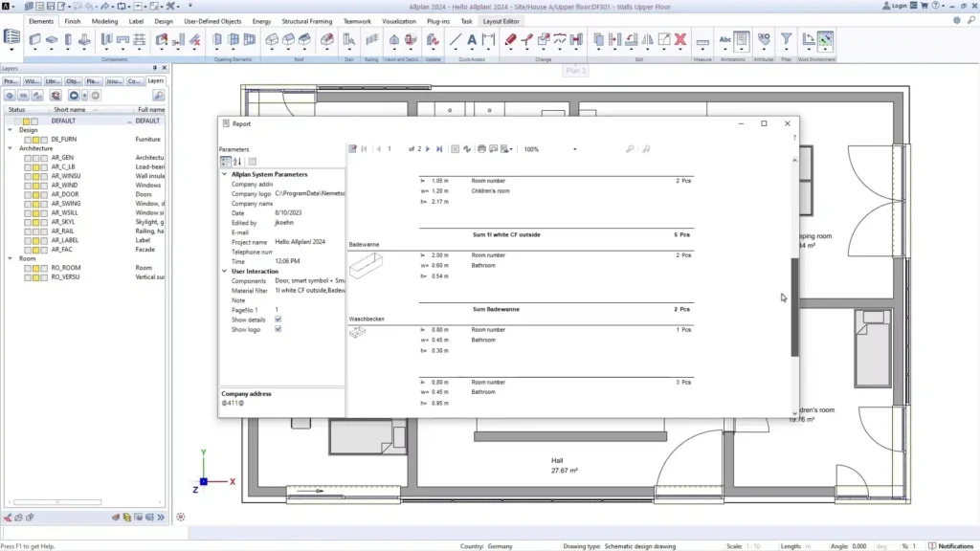
Task: Open the Abc annotation tool
Action: [x=724, y=39]
